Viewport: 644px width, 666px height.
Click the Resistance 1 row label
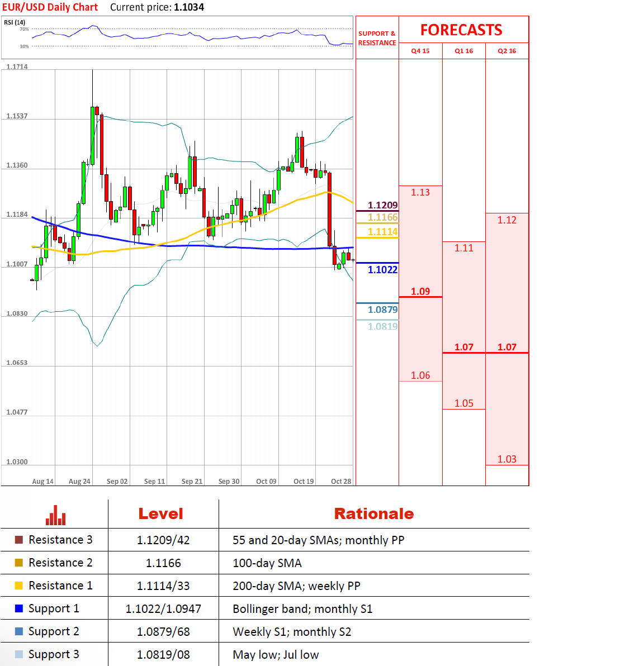[60, 586]
